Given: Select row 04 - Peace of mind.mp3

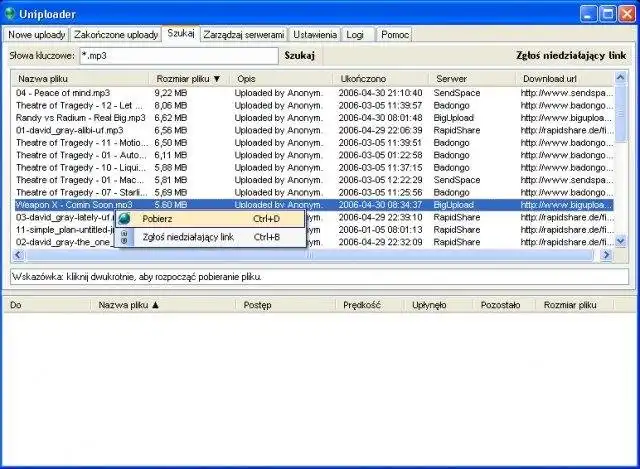Looking at the screenshot, I should [x=314, y=93].
